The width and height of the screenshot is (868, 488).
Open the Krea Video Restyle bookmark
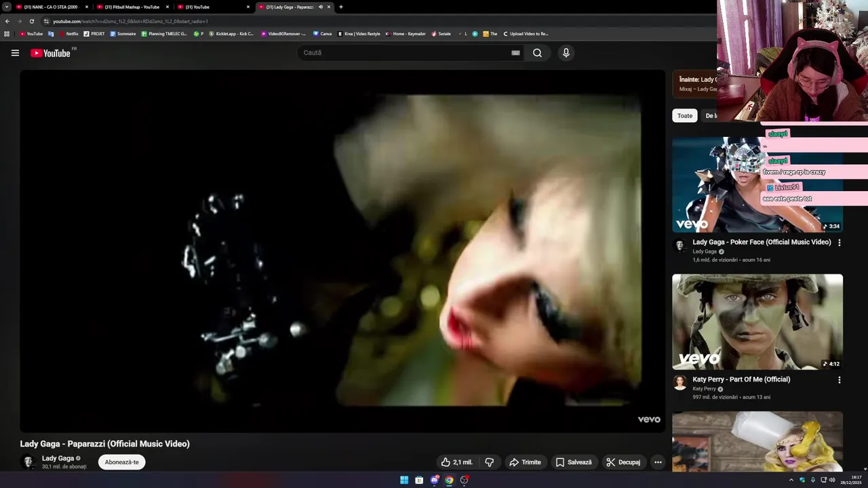pyautogui.click(x=359, y=34)
